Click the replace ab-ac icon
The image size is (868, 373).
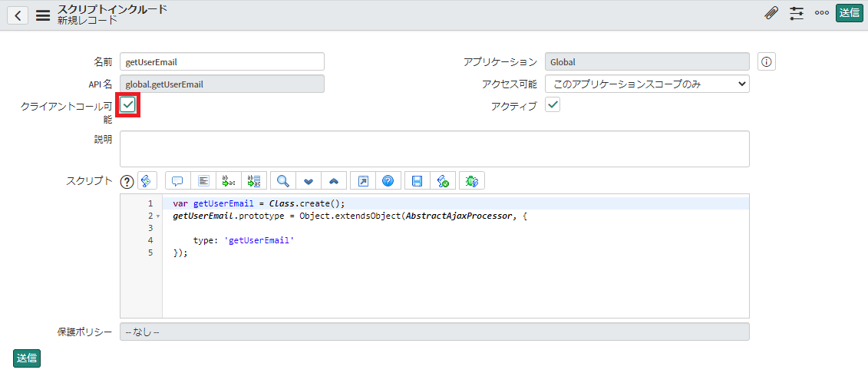coord(229,181)
